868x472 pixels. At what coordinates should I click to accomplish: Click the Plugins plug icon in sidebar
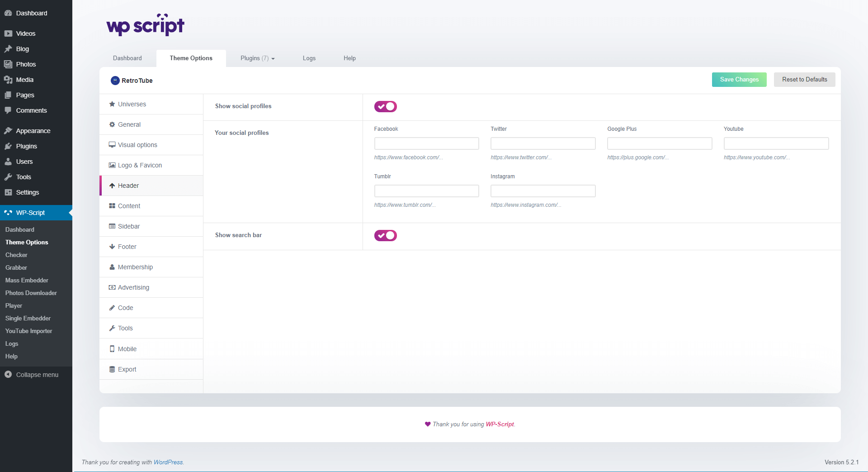pyautogui.click(x=8, y=146)
